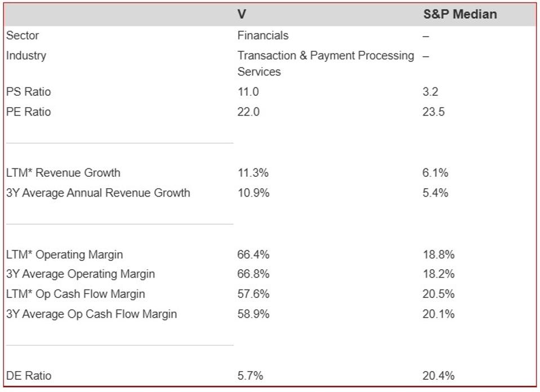Select the Sector row label

[23, 35]
